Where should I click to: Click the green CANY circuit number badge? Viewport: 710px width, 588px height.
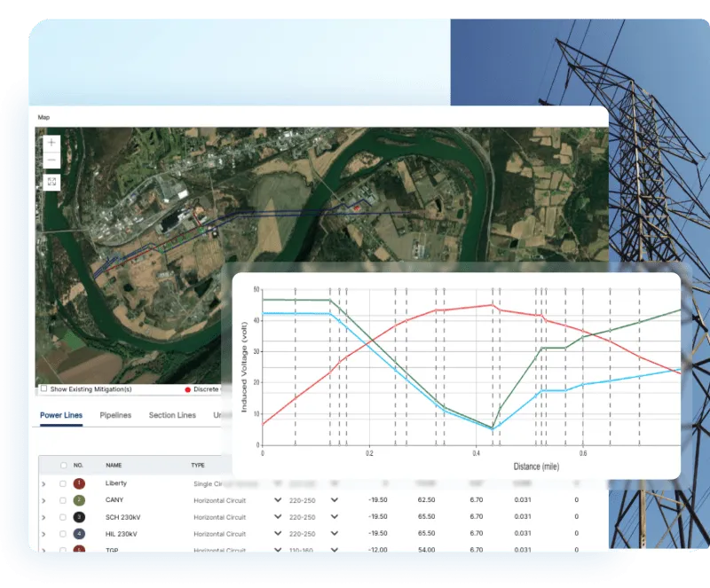(x=77, y=500)
